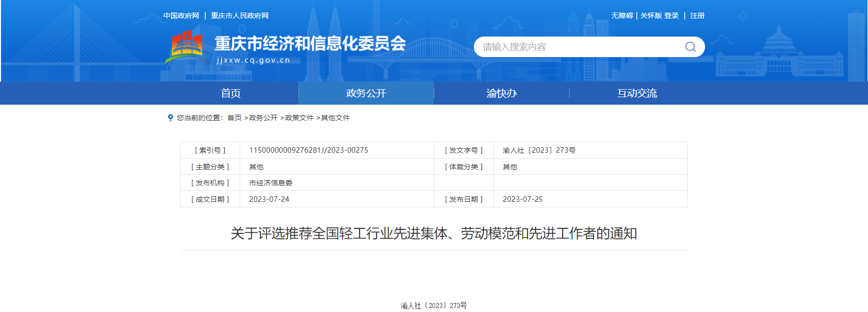Switch to 关怀版 care version
The image size is (868, 312).
pyautogui.click(x=651, y=16)
